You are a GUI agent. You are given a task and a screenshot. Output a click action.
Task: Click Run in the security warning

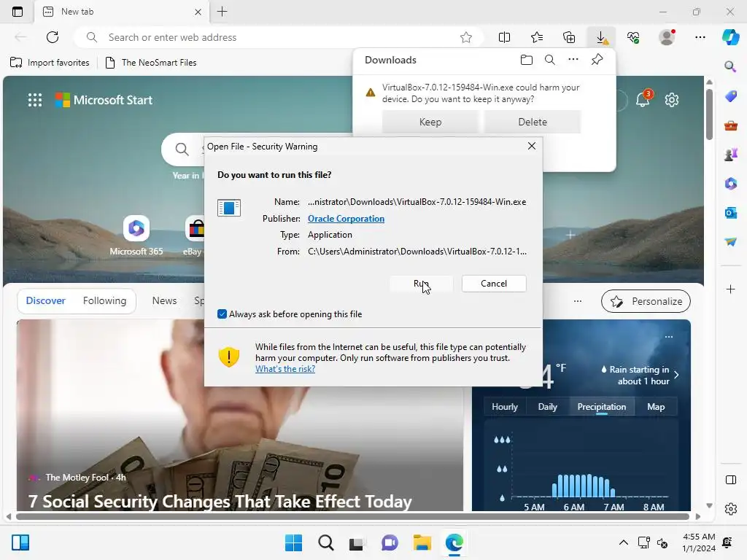[x=421, y=284]
